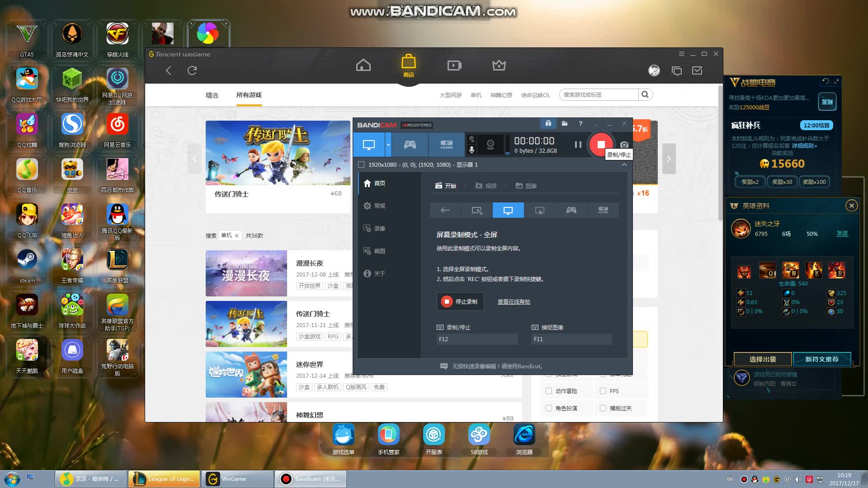Viewport: 868px width, 488px height.
Task: Show next banner in WeGame carousel
Action: 669,159
